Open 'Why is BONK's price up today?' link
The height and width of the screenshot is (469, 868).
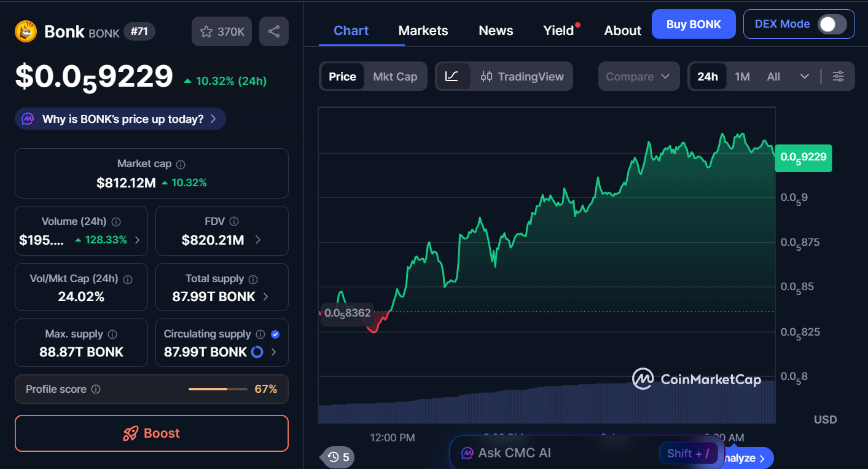pos(120,118)
